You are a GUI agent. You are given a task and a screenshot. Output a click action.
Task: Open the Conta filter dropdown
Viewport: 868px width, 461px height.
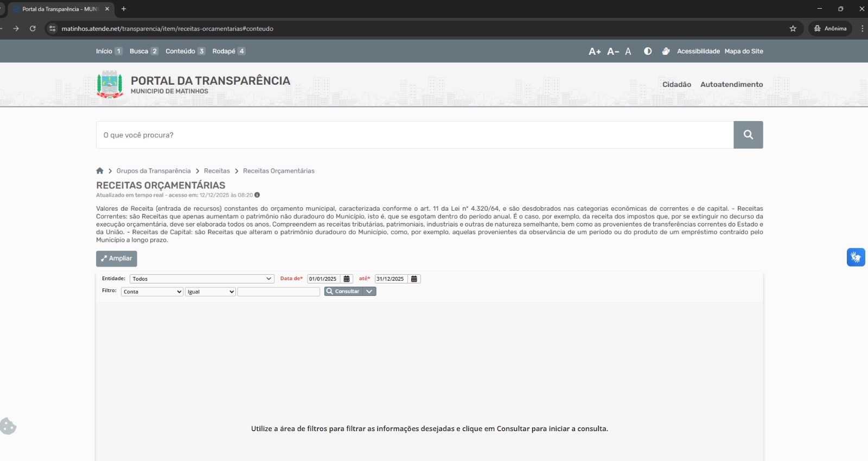[x=152, y=292]
